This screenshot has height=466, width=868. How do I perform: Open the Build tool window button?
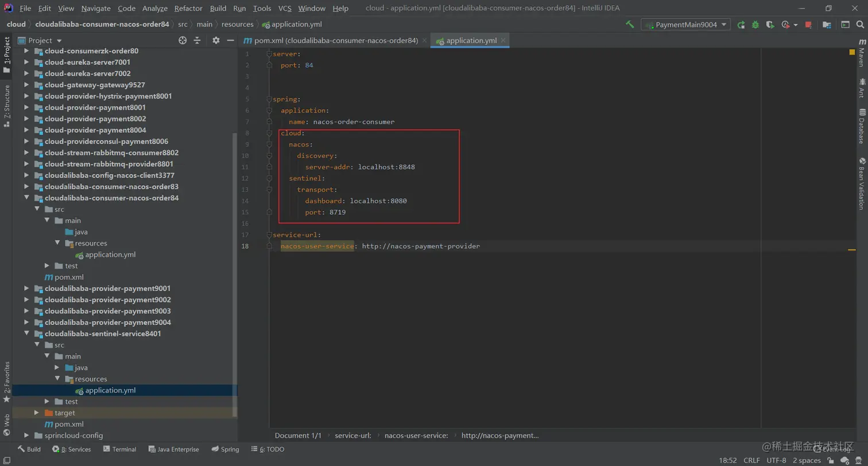click(29, 449)
